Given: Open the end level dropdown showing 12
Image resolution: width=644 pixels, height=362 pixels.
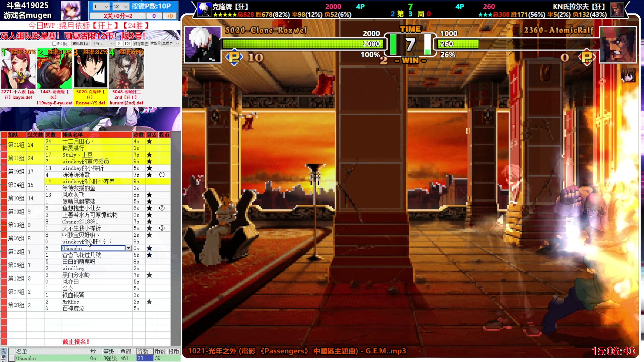Looking at the screenshot, I should coord(121,6).
